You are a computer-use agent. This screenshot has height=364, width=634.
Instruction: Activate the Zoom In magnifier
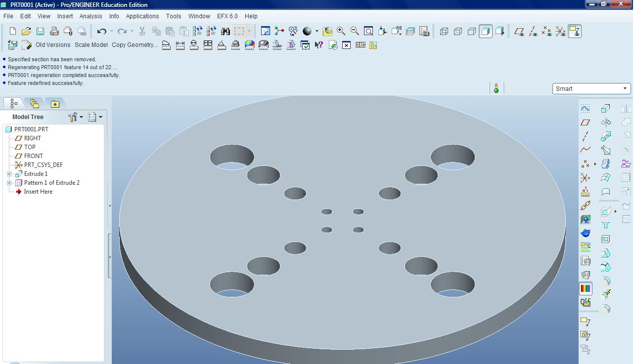tap(341, 31)
